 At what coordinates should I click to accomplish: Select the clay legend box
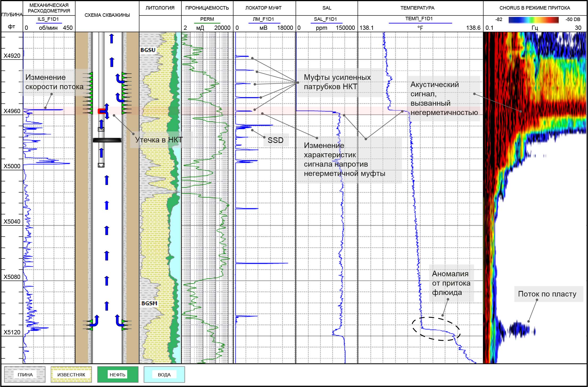pos(25,374)
